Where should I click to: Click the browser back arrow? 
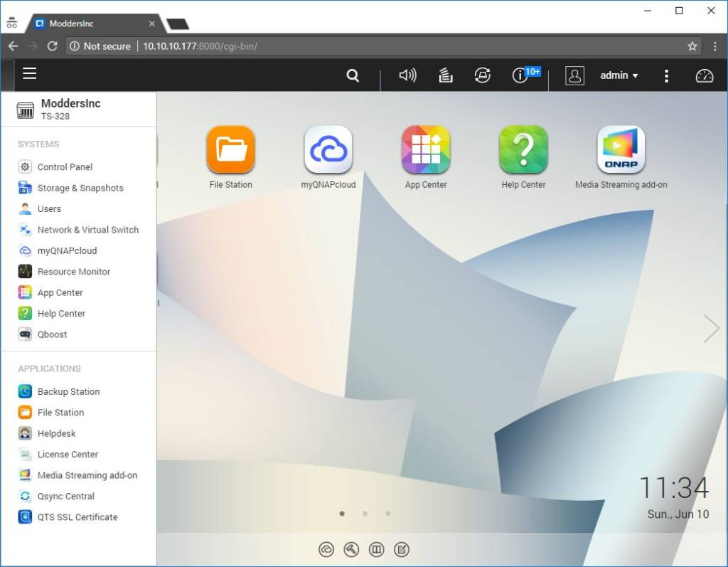coord(13,46)
